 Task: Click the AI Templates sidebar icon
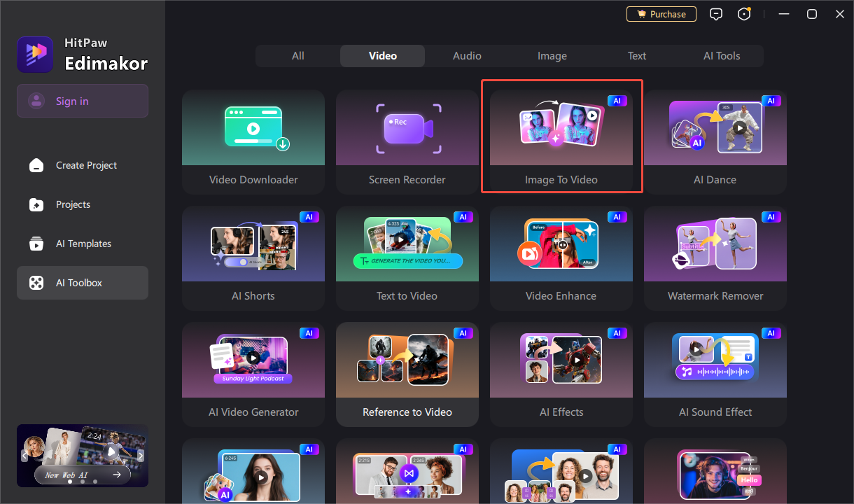pos(36,244)
